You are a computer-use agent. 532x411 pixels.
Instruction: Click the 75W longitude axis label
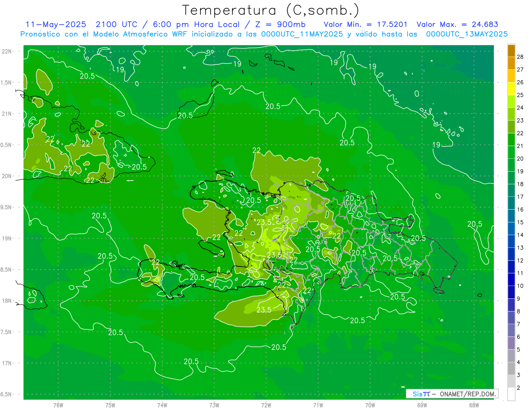pos(110,405)
